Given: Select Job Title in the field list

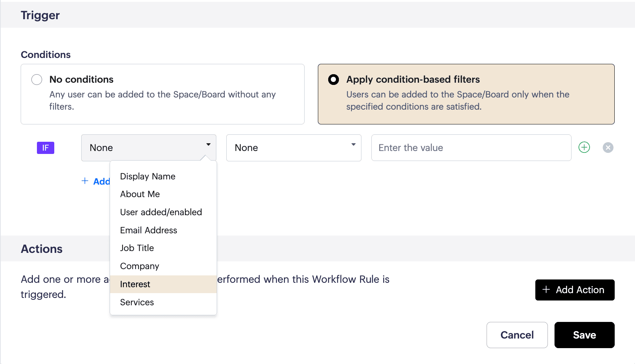Looking at the screenshot, I should pos(137,248).
